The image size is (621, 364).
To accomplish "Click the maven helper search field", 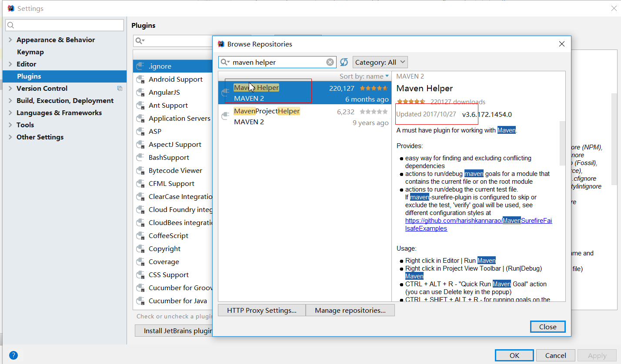I will click(278, 62).
